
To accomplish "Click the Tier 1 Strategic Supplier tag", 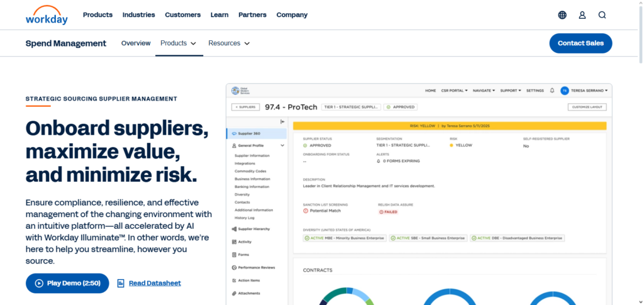I will coord(351,107).
